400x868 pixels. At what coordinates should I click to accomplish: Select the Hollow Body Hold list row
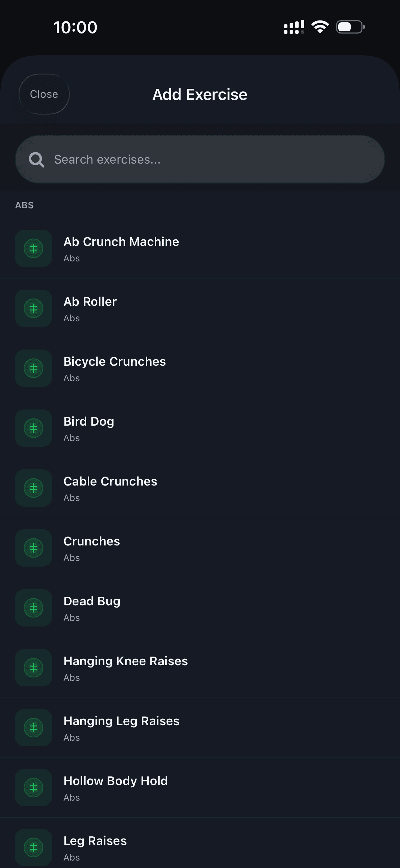[x=200, y=788]
